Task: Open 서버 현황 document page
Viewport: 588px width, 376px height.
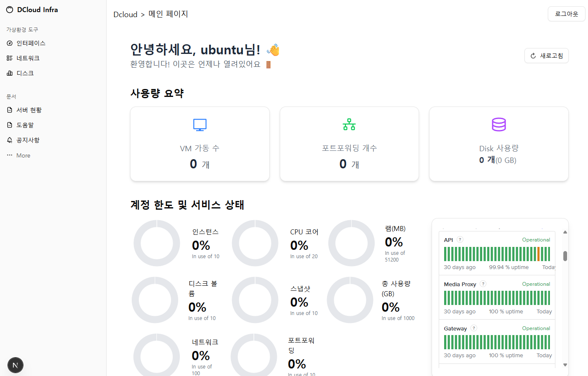Action: click(29, 110)
